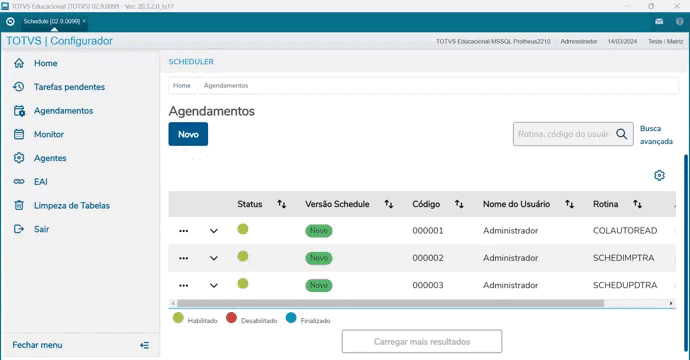This screenshot has height=360, width=690.
Task: Open the help question mark icon
Action: click(x=679, y=21)
